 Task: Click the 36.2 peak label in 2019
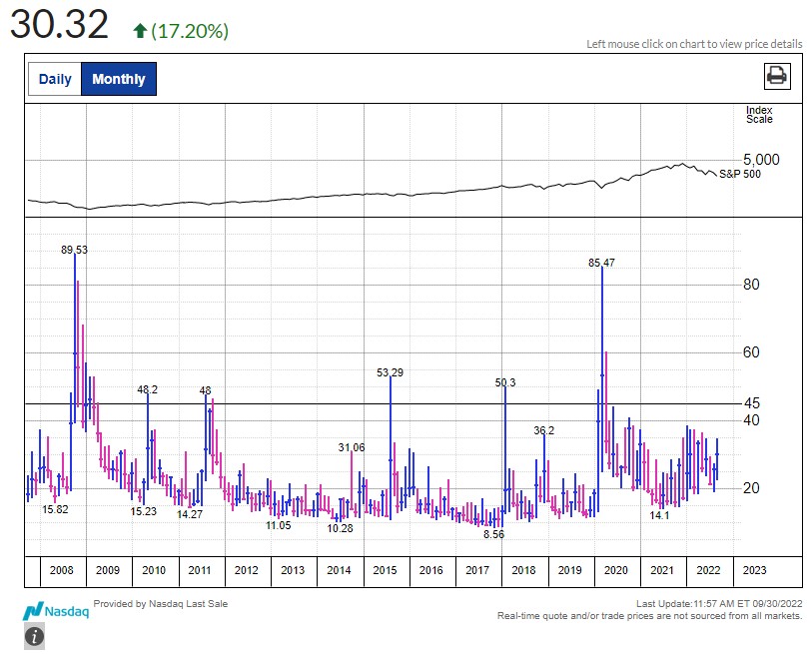pos(543,430)
